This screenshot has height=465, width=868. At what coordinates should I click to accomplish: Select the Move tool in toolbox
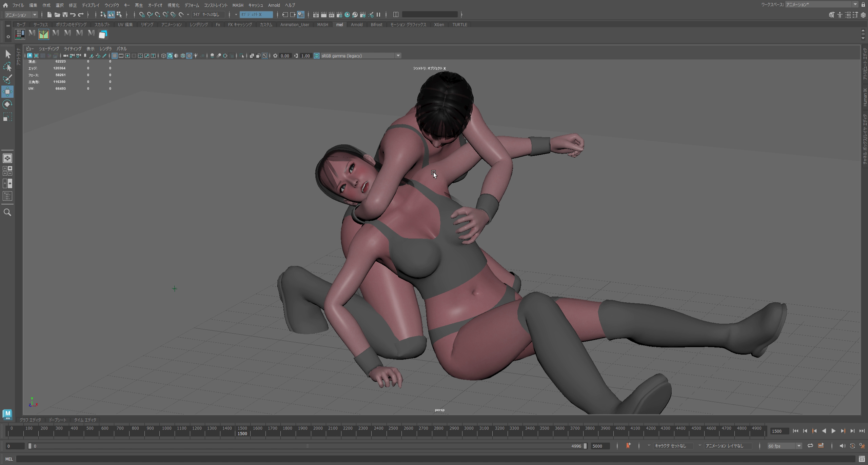click(7, 92)
